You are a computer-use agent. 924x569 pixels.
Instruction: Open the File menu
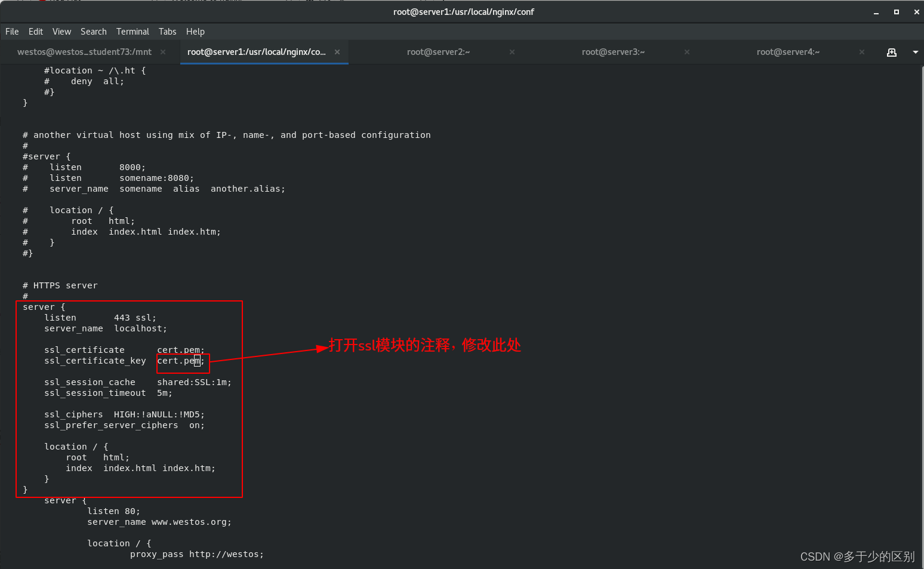[x=12, y=32]
